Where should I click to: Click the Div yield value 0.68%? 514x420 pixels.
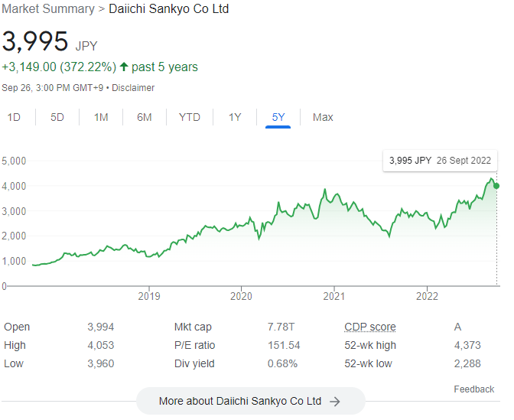coord(282,363)
